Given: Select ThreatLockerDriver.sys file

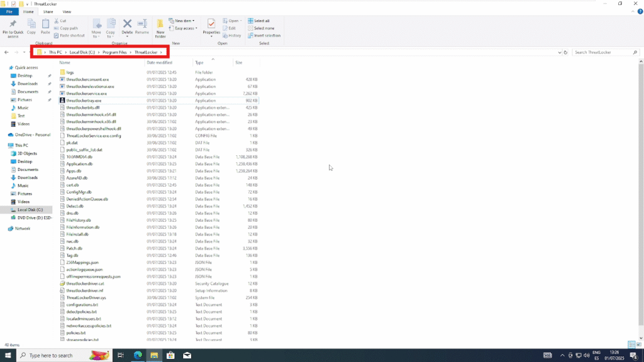Looking at the screenshot, I should coord(158,297).
